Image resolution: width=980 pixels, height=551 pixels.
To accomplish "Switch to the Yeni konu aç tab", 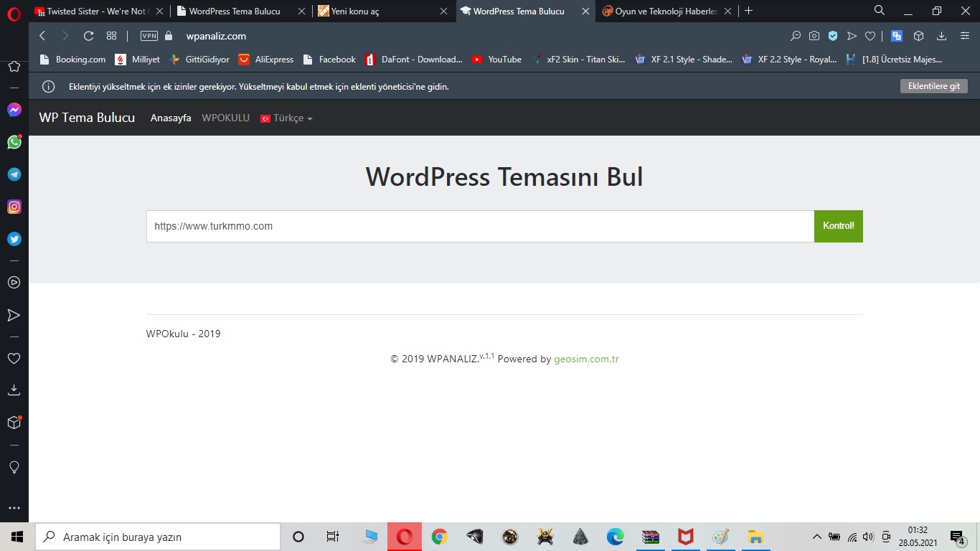I will coord(384,11).
